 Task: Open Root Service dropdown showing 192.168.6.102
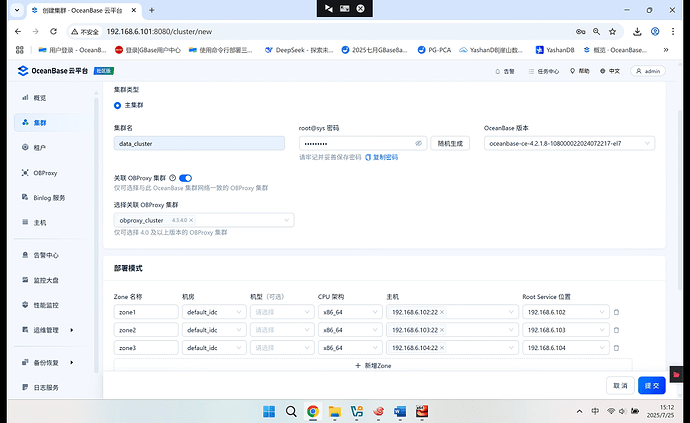click(x=566, y=312)
